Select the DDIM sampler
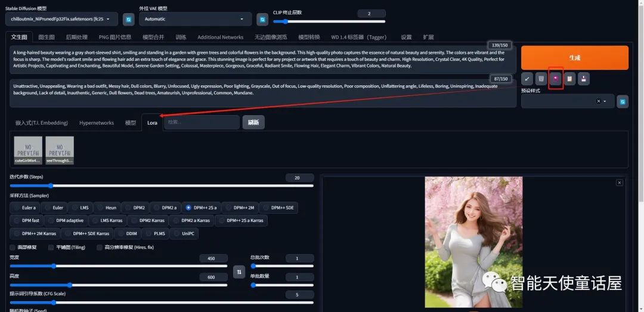644x312 pixels. coord(128,233)
